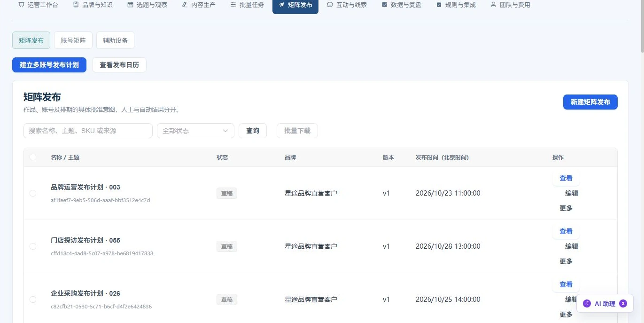Click the AI 助理 sparkle icon

click(x=587, y=304)
